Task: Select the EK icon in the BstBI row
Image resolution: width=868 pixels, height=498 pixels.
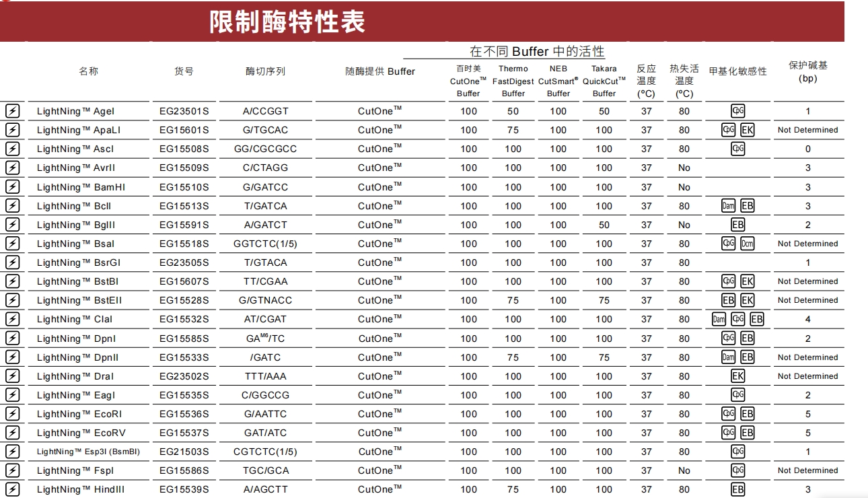Action: 748,281
